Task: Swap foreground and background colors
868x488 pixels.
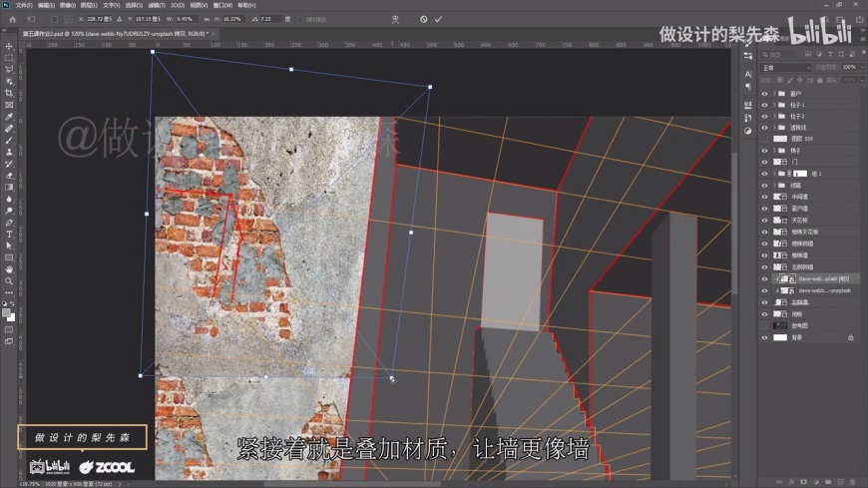Action: (x=13, y=303)
